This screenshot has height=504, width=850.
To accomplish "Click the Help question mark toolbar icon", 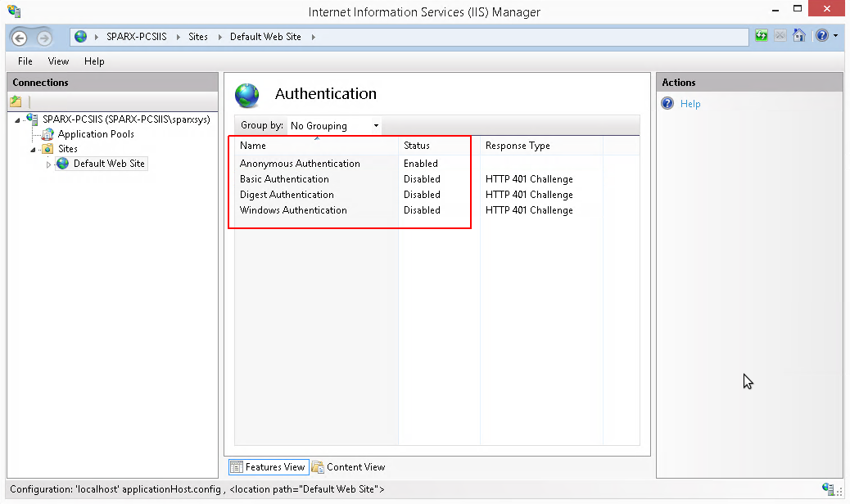I will coord(821,36).
